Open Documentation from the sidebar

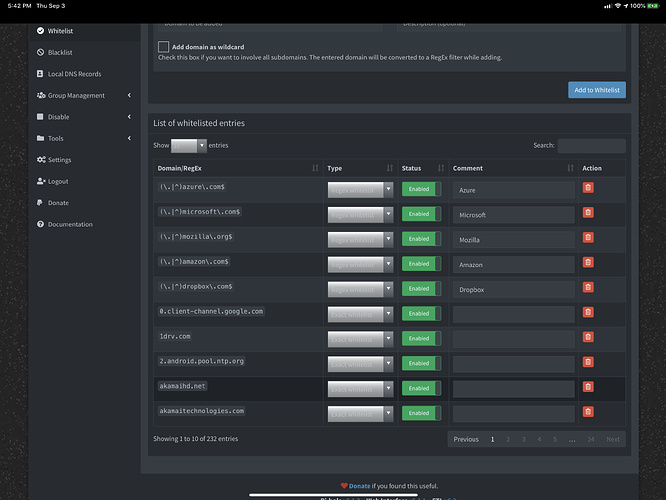tap(70, 224)
